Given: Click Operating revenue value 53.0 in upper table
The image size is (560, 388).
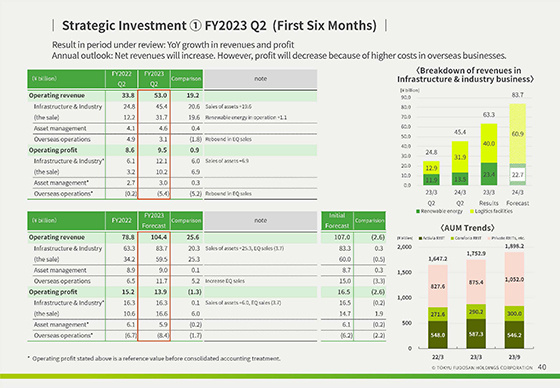Looking at the screenshot, I should click(x=161, y=95).
